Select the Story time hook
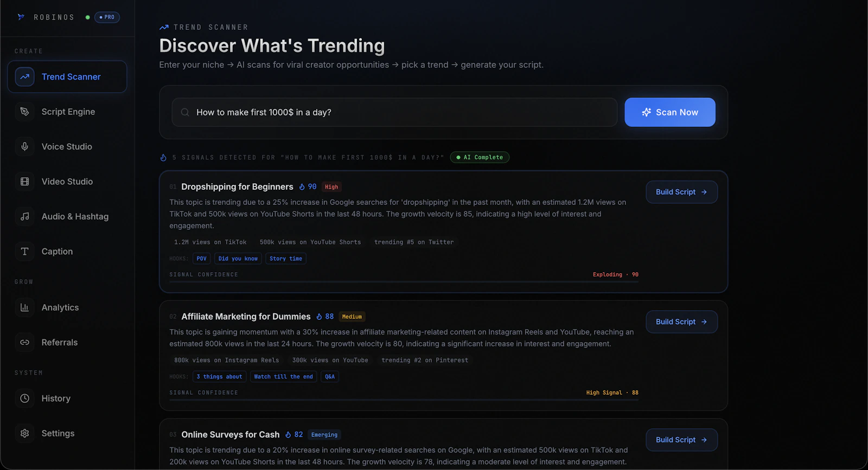868x470 pixels. [x=286, y=259]
